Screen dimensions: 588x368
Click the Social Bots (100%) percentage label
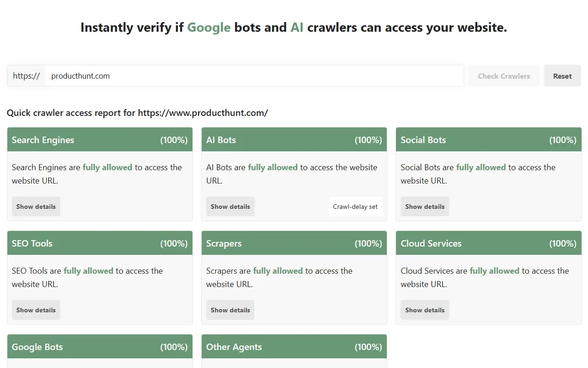(x=563, y=139)
